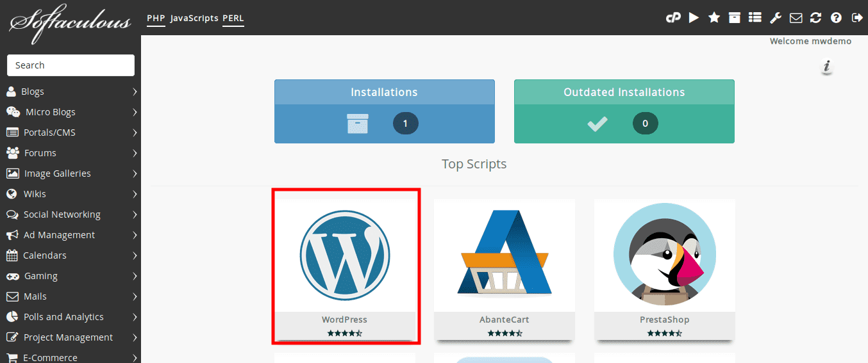Open the Blogs category label
This screenshot has width=868, height=363.
coord(33,92)
